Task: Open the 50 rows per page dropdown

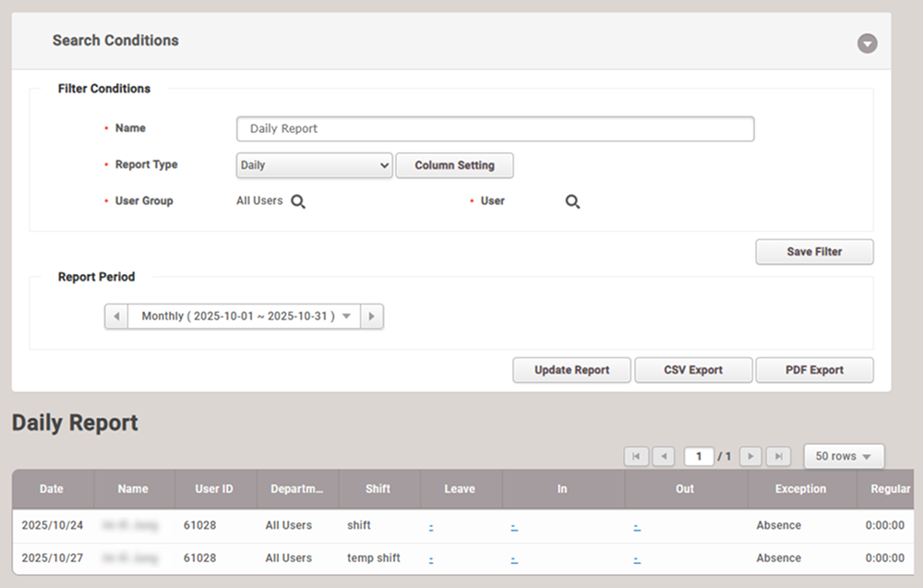Action: (844, 456)
